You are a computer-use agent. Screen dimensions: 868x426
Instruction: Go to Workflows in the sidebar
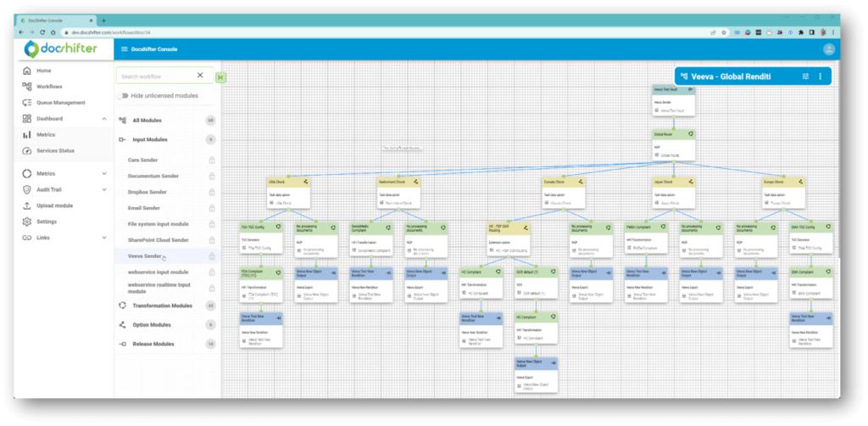pyautogui.click(x=49, y=87)
